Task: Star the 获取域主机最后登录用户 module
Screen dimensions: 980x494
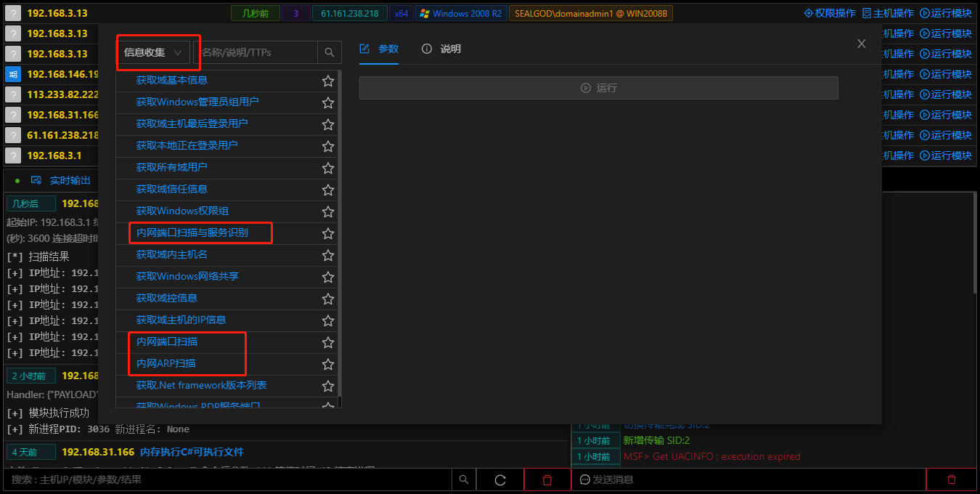Action: (x=328, y=125)
